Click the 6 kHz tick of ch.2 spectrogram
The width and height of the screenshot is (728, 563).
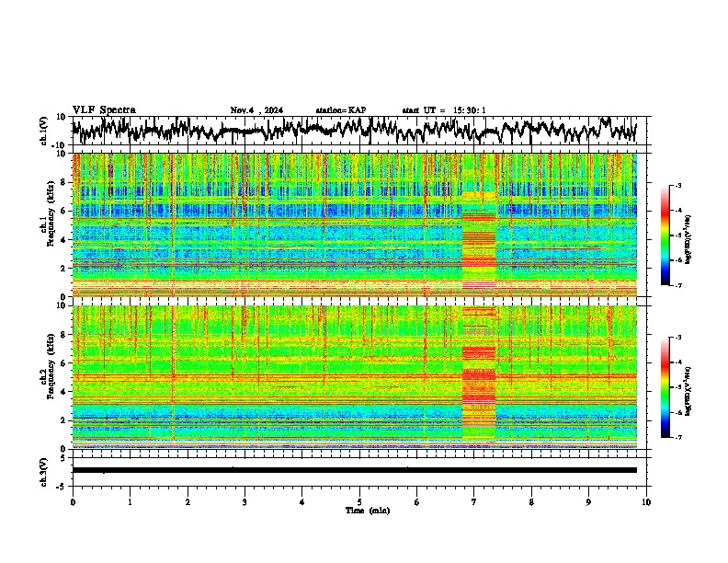click(x=64, y=363)
